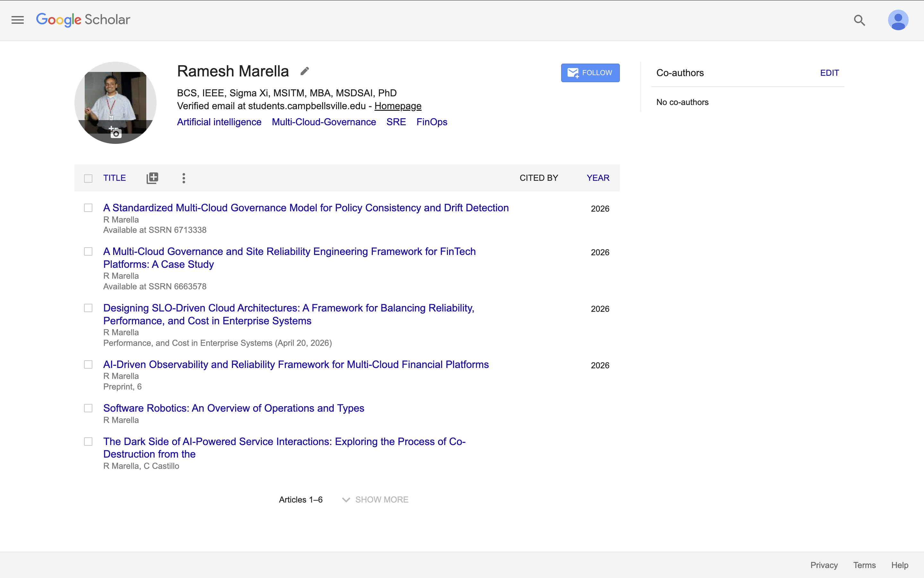
Task: Edit profile using the pencil icon
Action: point(304,71)
